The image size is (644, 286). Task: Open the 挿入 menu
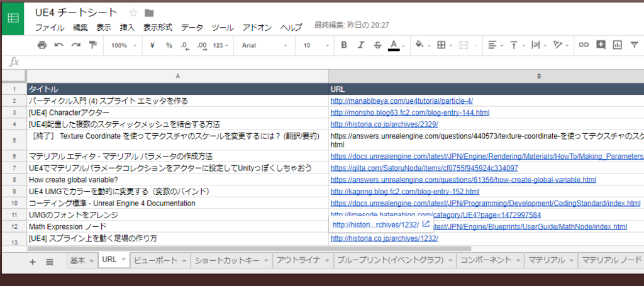[x=127, y=28]
